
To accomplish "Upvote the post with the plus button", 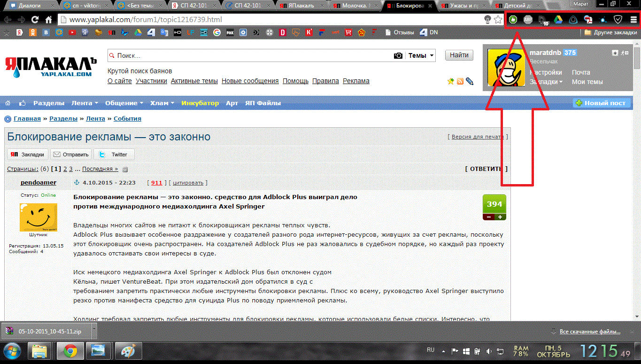I will (500, 217).
